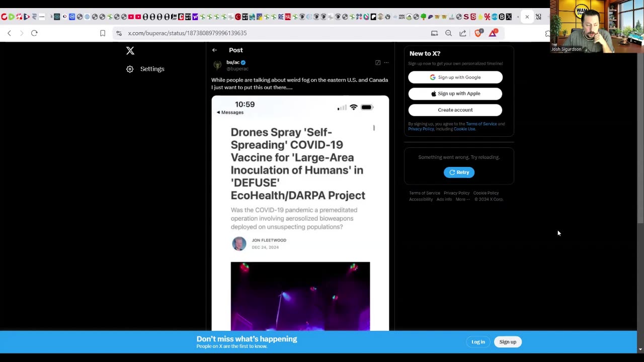Image resolution: width=644 pixels, height=362 pixels.
Task: Switch to the green tree tab
Action: point(424,17)
